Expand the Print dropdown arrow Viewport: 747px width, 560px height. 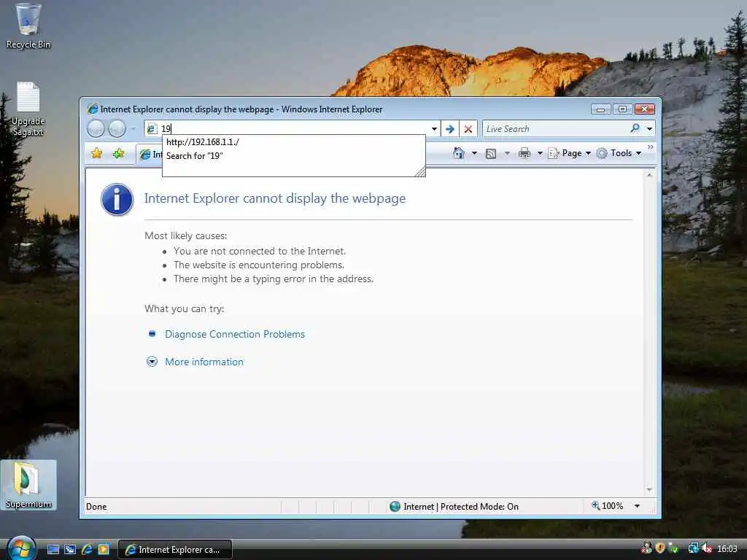540,153
